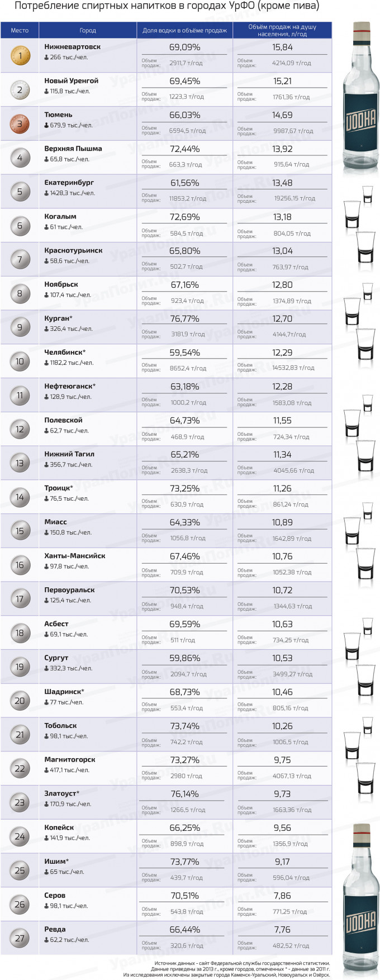Viewport: 380px width, 980px height.
Task: Click the city name Ханты-Мансийск
Action: pos(75,556)
